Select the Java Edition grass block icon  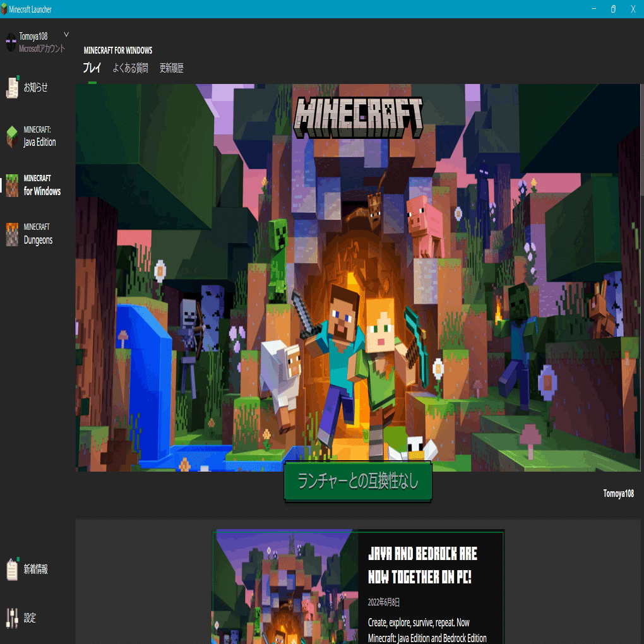pyautogui.click(x=12, y=137)
